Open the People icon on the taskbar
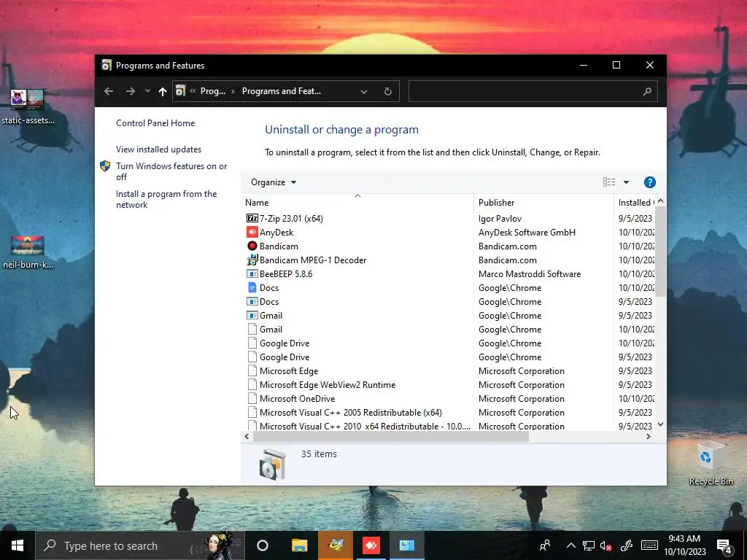The height and width of the screenshot is (560, 747). pyautogui.click(x=544, y=545)
